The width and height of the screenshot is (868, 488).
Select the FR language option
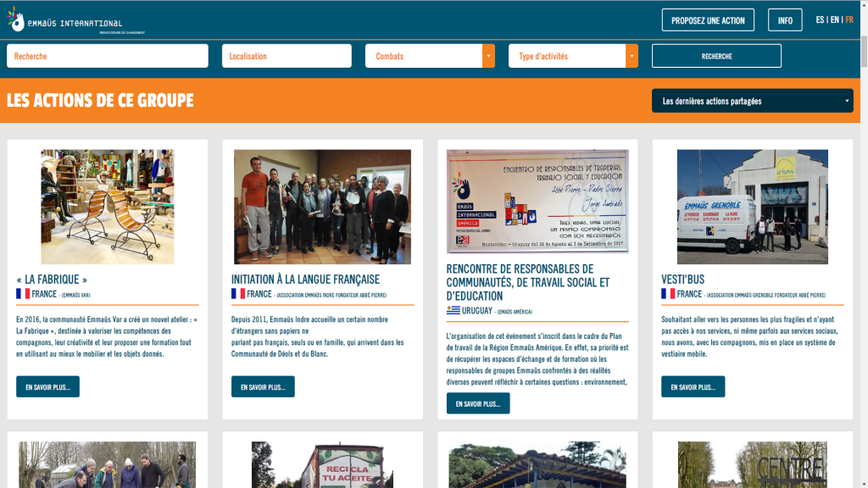click(x=849, y=20)
